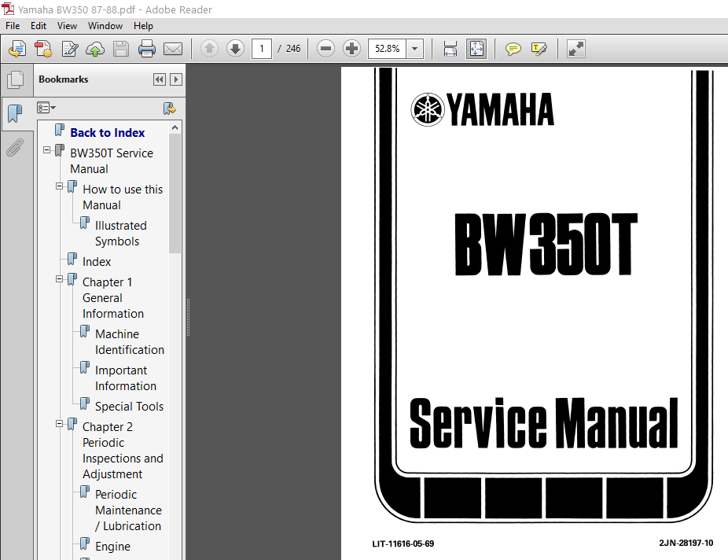728x560 pixels.
Task: Collapse the How to use this Manual bookmark
Action: 60,186
